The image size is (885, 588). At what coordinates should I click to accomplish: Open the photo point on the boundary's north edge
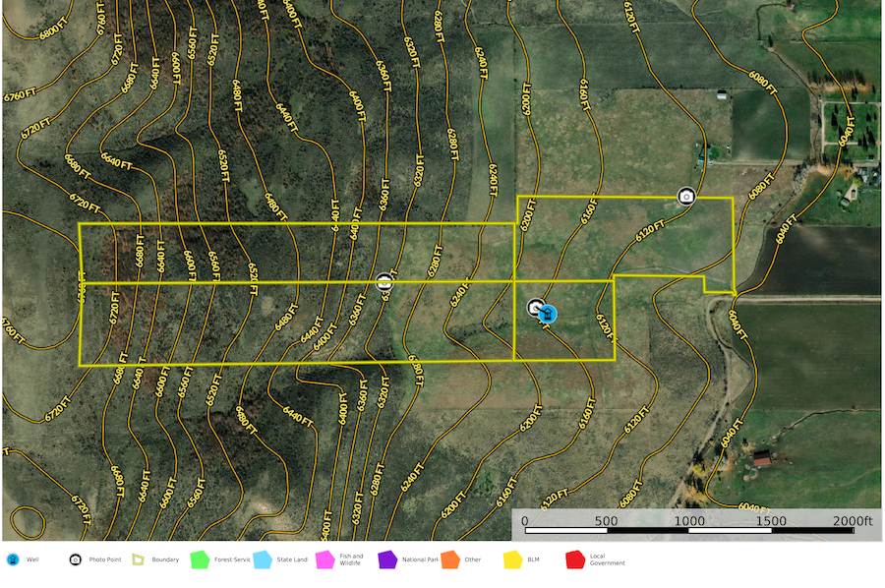click(685, 197)
